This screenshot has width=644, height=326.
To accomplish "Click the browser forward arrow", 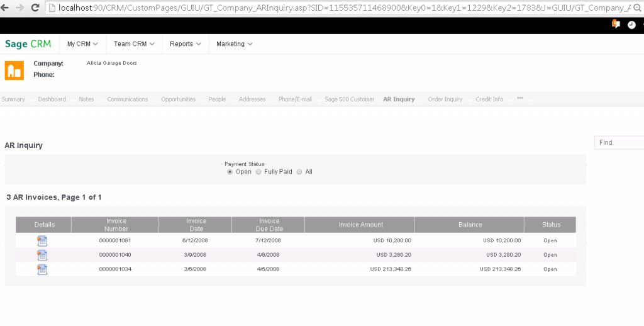I will pos(19,8).
